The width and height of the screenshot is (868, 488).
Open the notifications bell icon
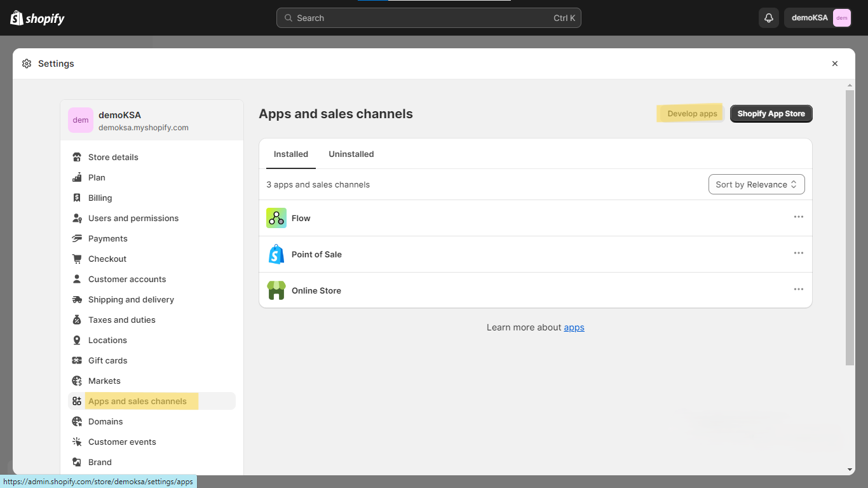(768, 18)
